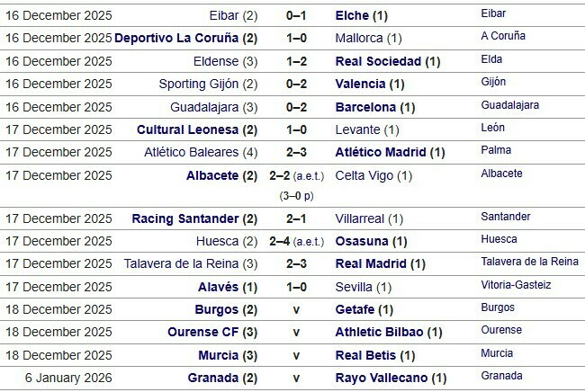Click the Osasuna team link
The image size is (585, 392).
coord(361,241)
